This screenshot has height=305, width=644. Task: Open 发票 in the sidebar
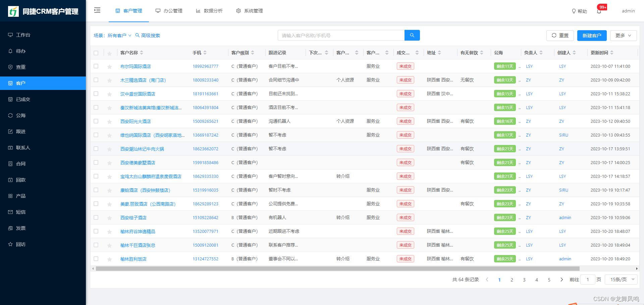click(43, 228)
